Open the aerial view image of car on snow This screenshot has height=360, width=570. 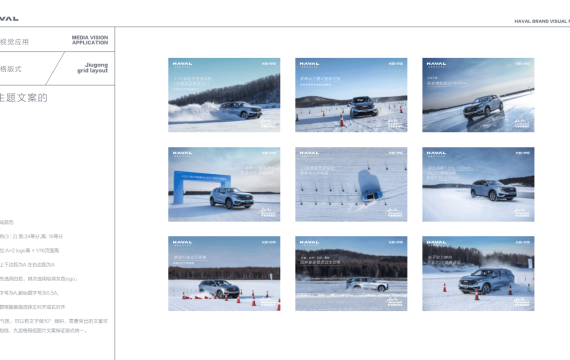point(351,184)
